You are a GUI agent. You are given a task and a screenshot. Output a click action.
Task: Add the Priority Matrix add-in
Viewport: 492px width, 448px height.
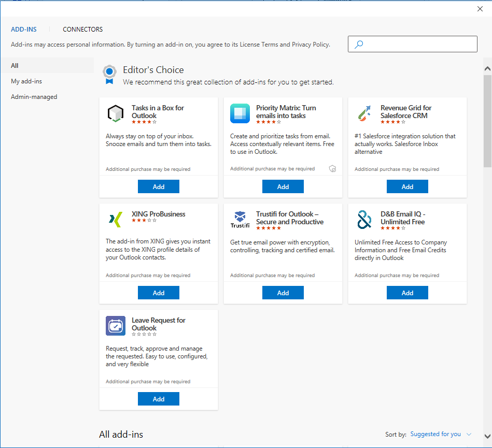pyautogui.click(x=283, y=186)
